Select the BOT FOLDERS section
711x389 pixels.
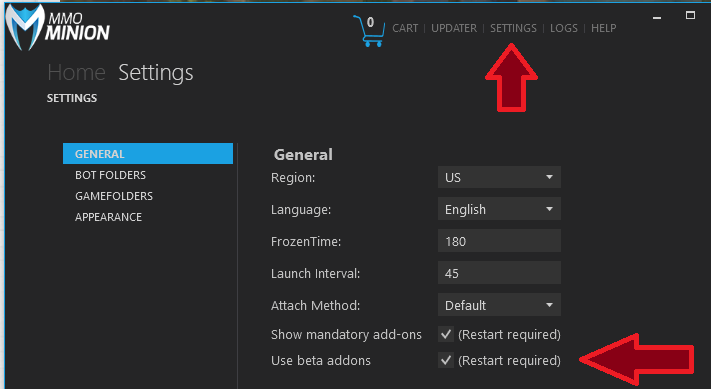coord(110,175)
